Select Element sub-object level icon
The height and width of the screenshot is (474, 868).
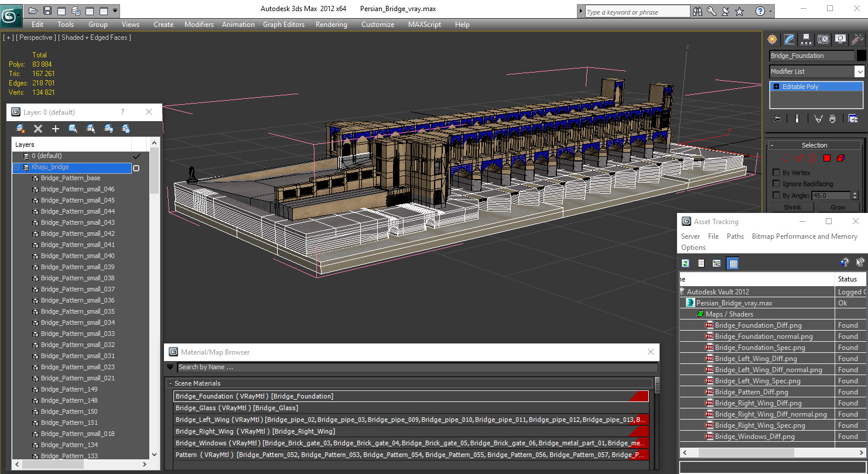point(840,158)
